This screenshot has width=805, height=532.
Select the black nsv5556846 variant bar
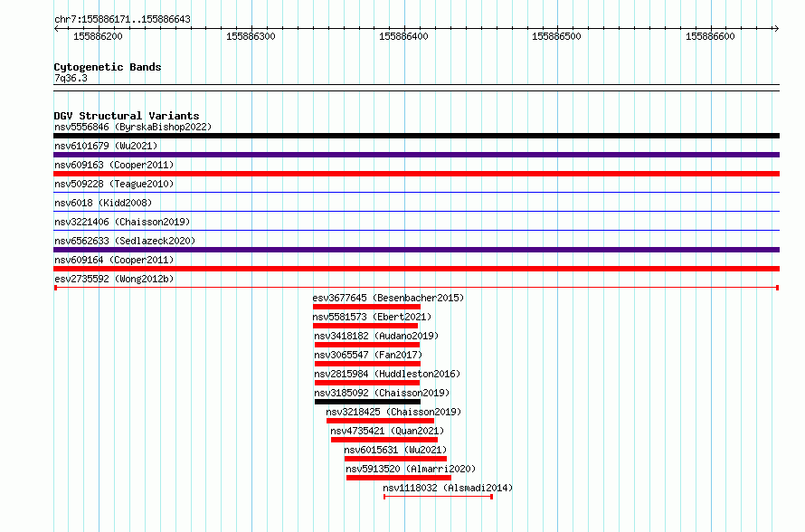416,136
